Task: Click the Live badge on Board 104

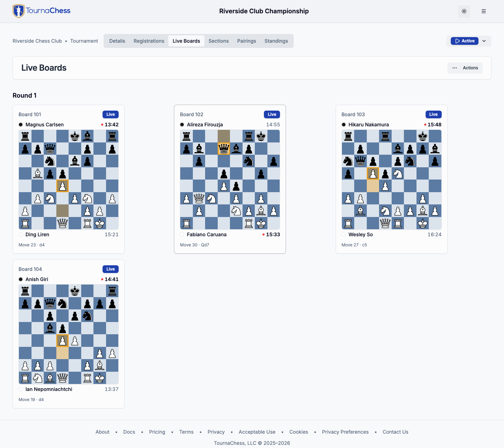Action: point(111,269)
